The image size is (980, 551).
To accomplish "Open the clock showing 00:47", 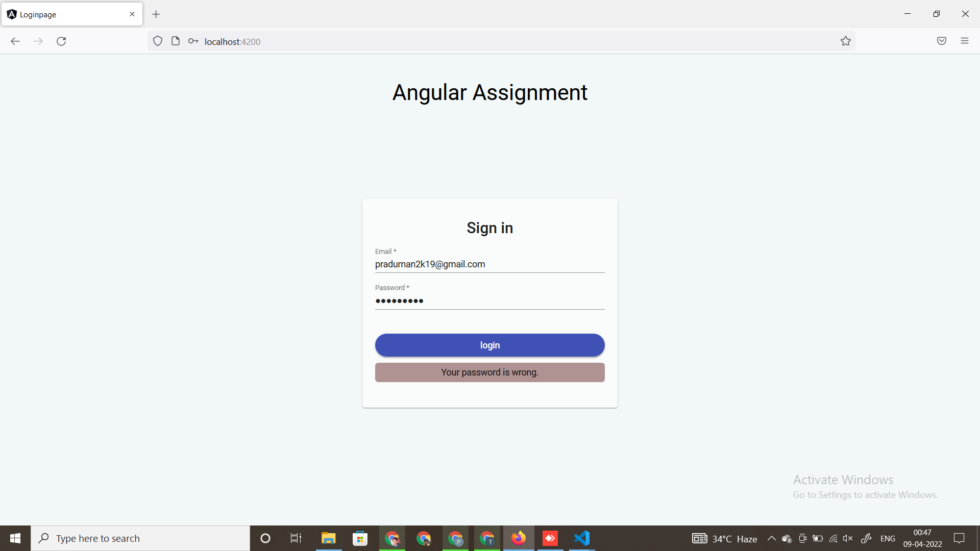I will 923,538.
